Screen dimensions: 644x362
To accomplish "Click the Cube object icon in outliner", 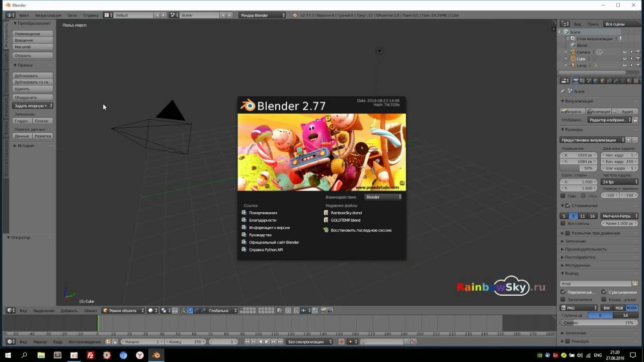I will (573, 59).
